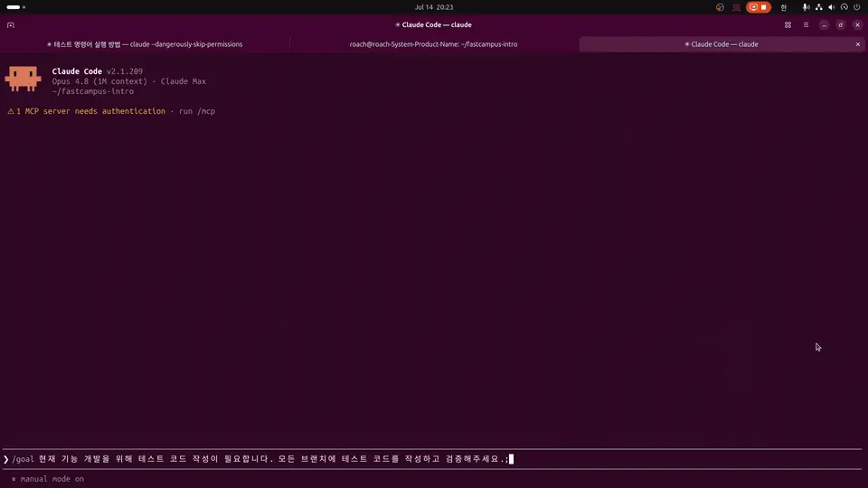Select the Claude Code — claude tab
This screenshot has width=868, height=488.
722,44
